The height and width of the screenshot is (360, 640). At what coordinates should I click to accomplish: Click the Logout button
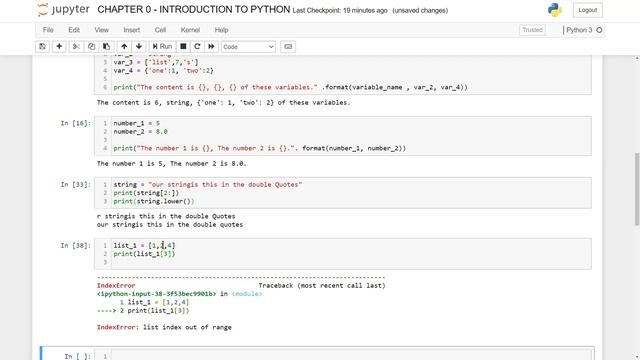588,10
